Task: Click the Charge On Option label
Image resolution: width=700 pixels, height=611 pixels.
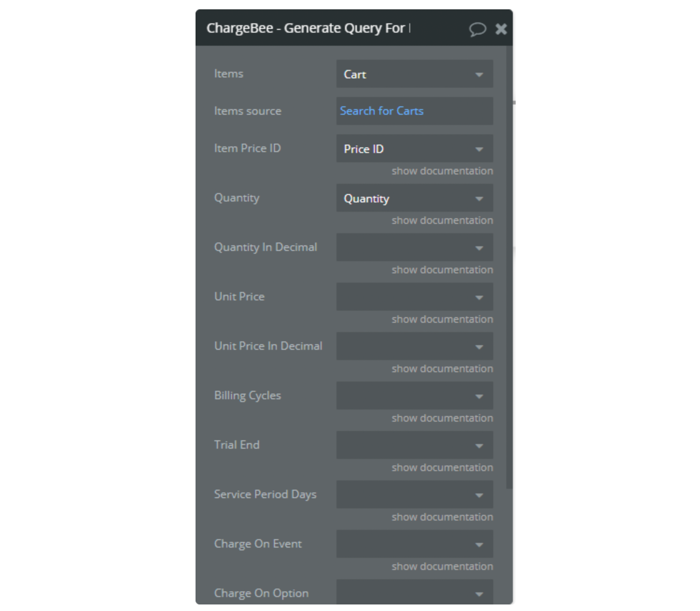Action: tap(261, 593)
